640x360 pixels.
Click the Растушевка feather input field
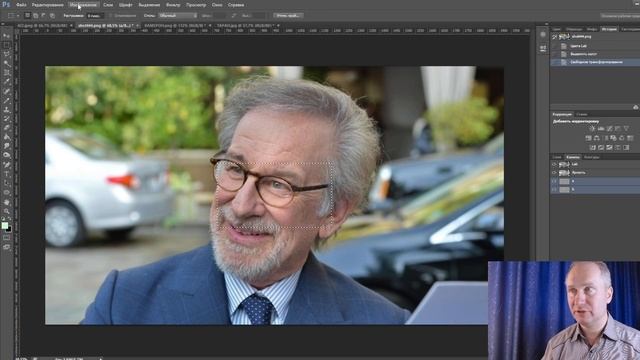(95, 16)
